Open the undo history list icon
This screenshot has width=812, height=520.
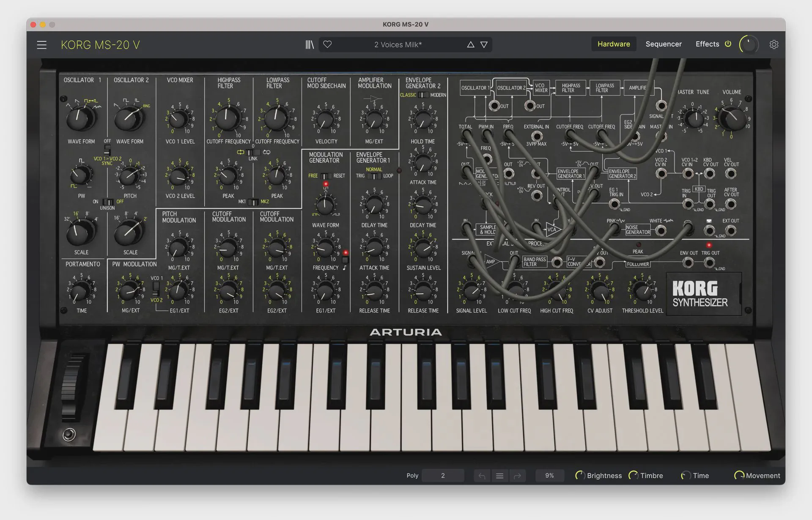[499, 476]
